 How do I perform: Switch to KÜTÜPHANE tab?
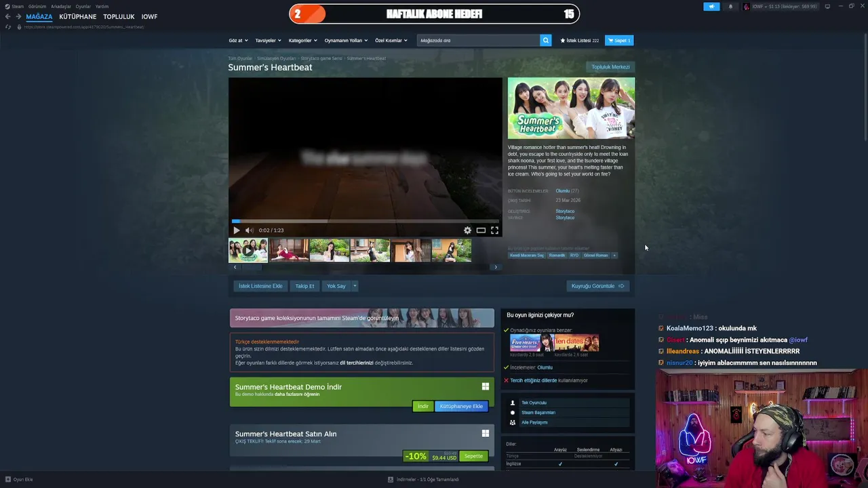pyautogui.click(x=77, y=16)
